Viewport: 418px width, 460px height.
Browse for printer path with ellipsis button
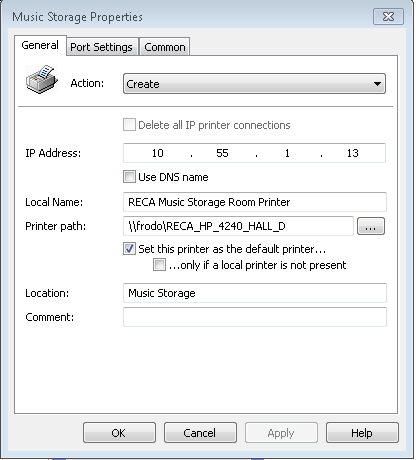[x=371, y=226]
